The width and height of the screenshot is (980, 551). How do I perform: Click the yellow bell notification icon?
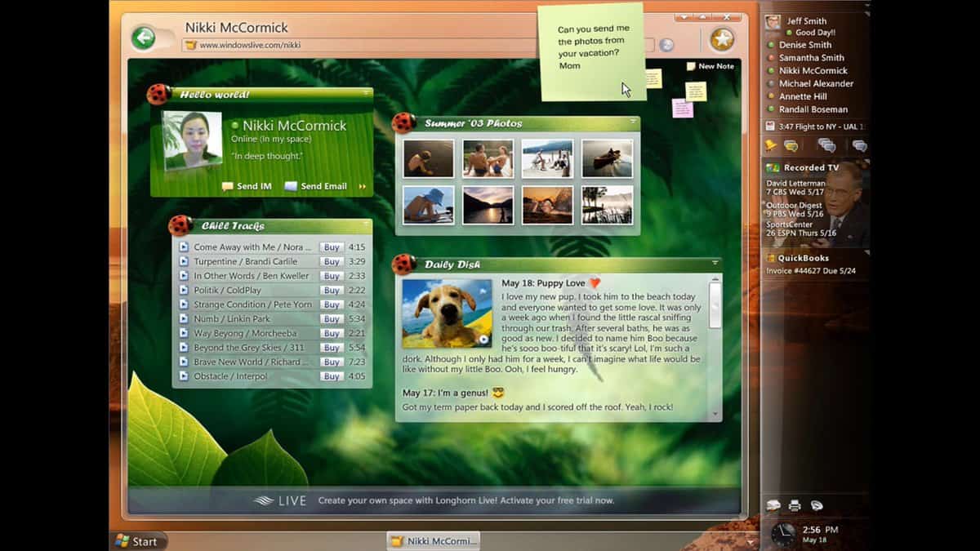[x=770, y=145]
